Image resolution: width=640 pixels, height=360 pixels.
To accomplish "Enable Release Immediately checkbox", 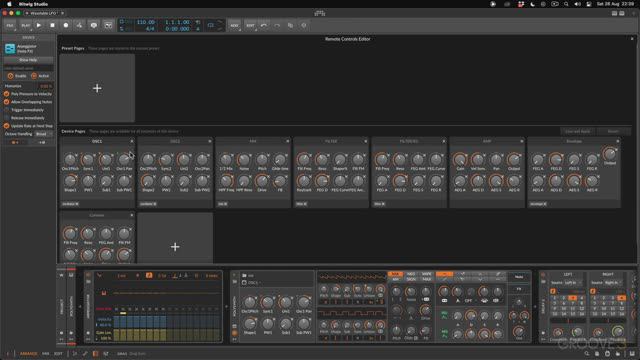I will [7, 118].
